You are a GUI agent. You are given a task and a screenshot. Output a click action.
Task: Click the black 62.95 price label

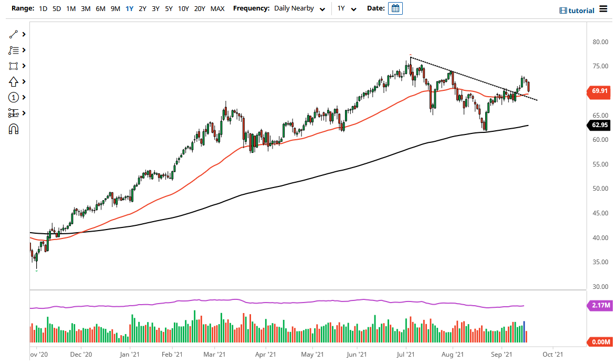tap(599, 125)
